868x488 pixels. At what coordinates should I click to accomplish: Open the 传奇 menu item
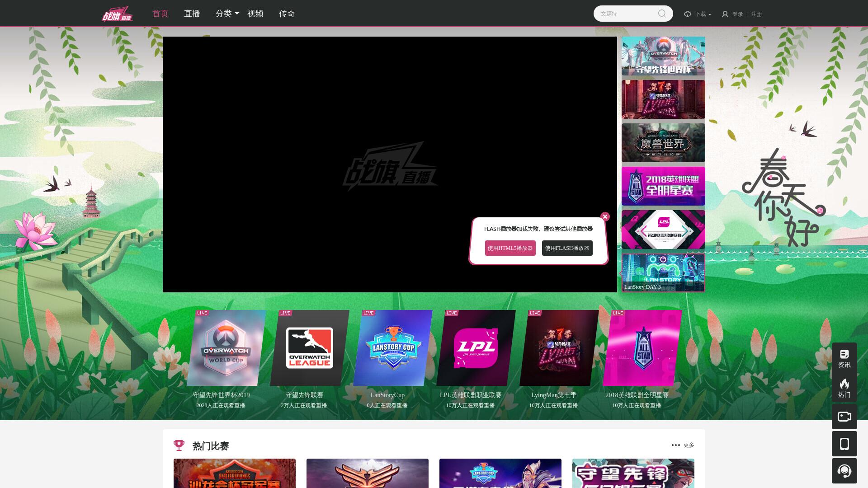(x=287, y=14)
